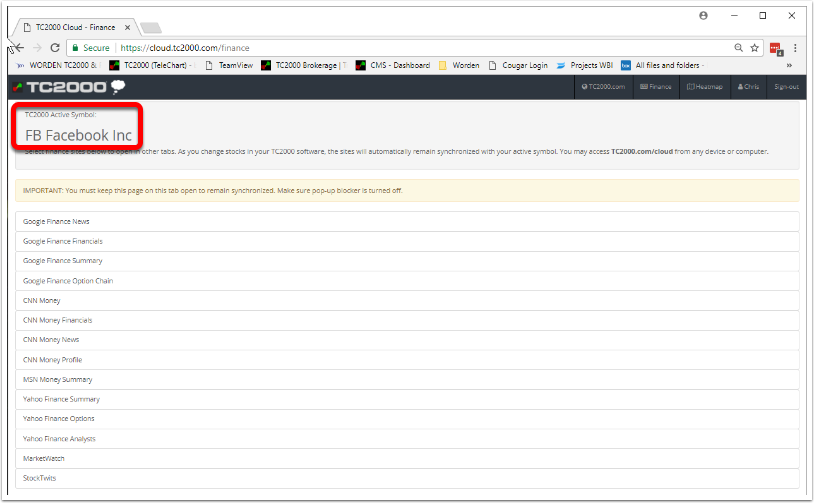Screen dimensions: 814x503
Task: Click the browser forward arrow
Action: 37,48
